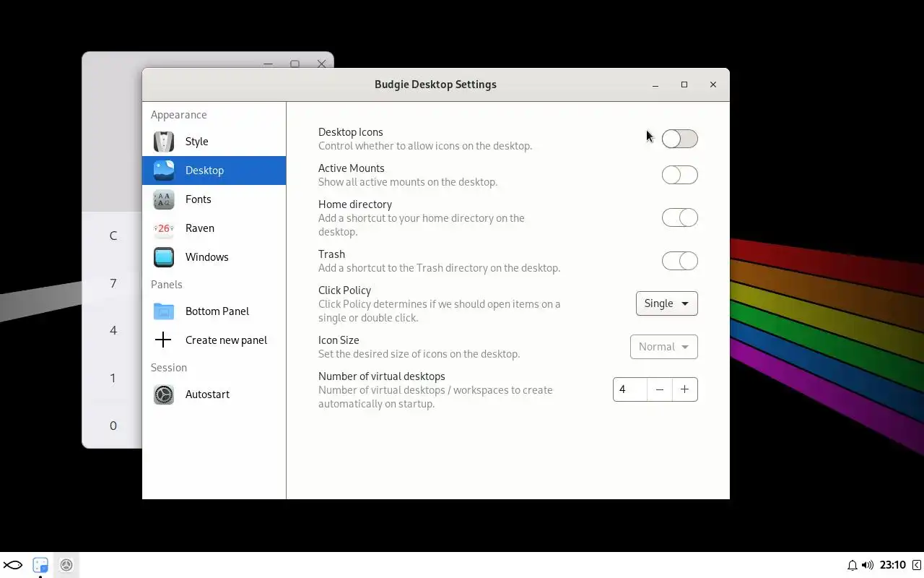Close the Budgie Desktop Settings window
This screenshot has width=924, height=578.
[x=713, y=85]
